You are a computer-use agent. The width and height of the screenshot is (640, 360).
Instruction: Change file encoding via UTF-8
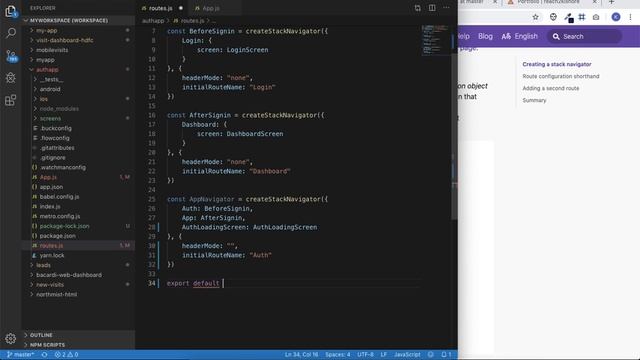click(365, 355)
